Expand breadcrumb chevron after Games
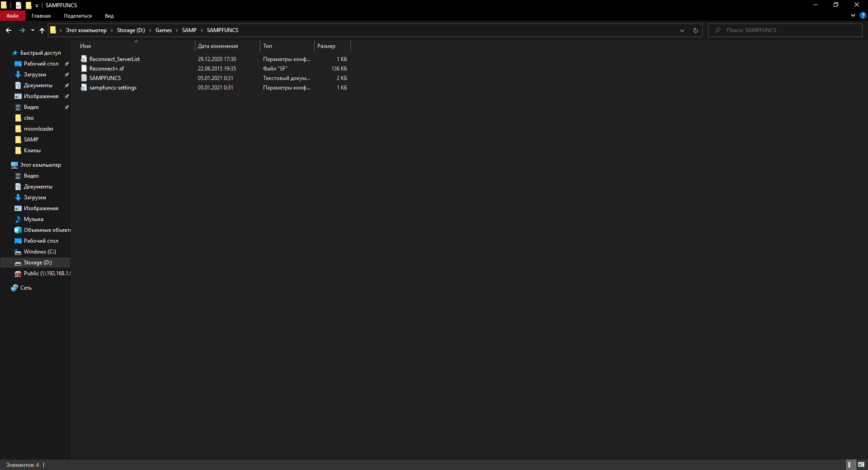868x470 pixels. [177, 30]
